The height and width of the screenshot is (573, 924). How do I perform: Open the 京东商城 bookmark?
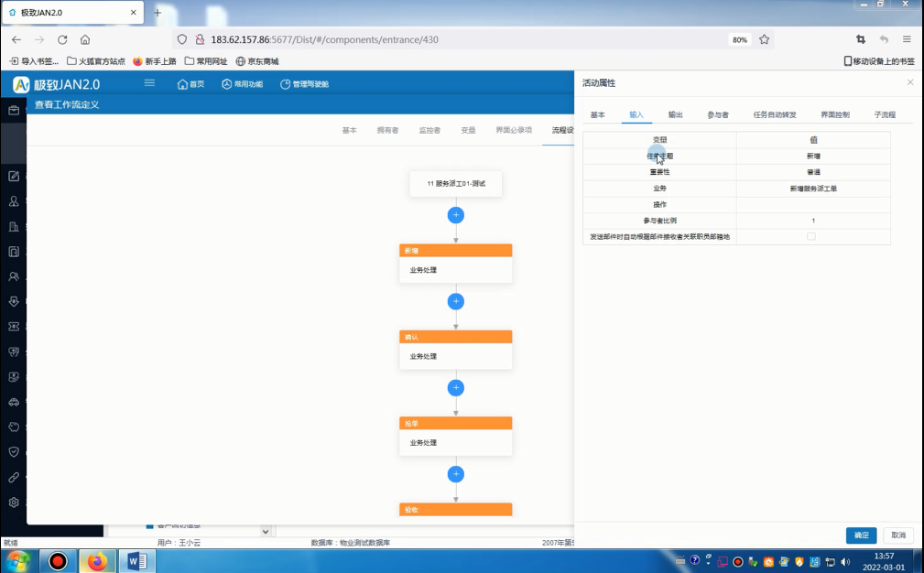pos(257,61)
